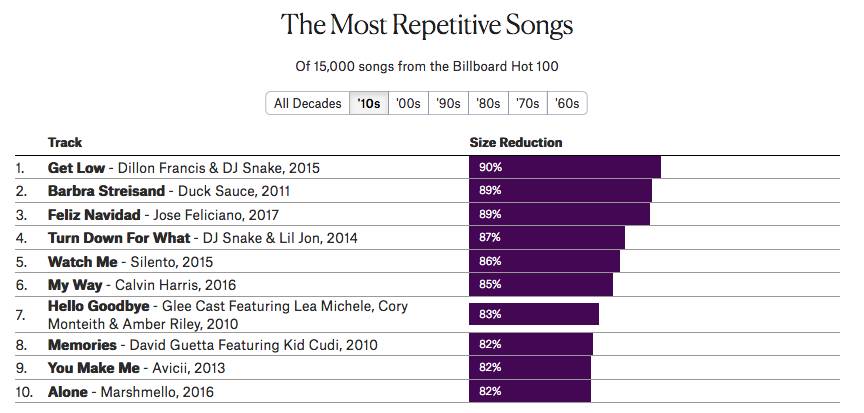The width and height of the screenshot is (864, 413).
Task: Show songs from the '90s
Action: click(447, 103)
